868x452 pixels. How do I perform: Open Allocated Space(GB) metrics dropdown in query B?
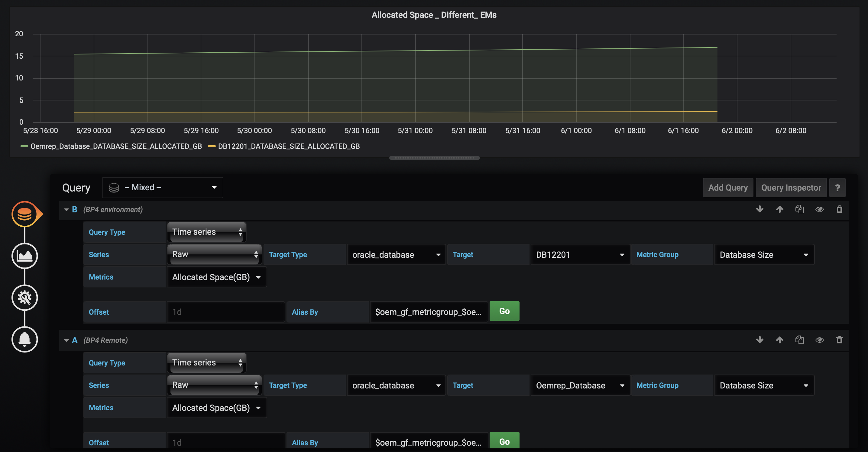[x=217, y=277]
